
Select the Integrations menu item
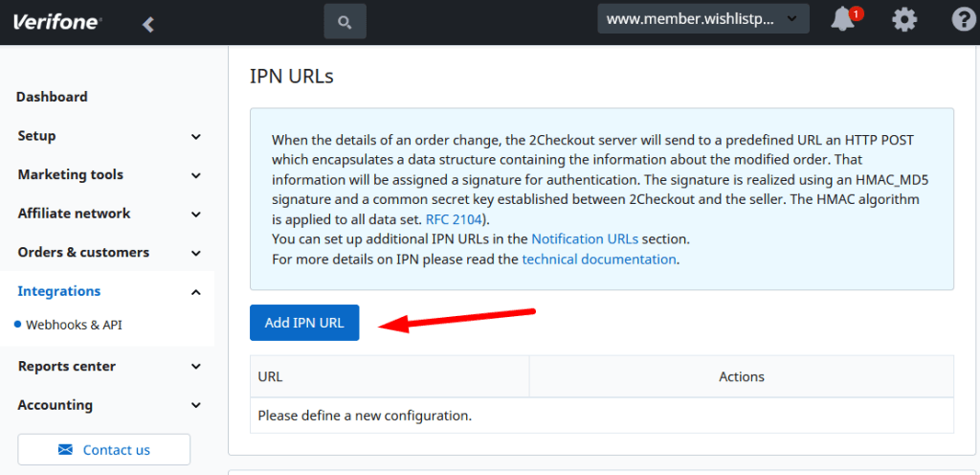tap(59, 291)
